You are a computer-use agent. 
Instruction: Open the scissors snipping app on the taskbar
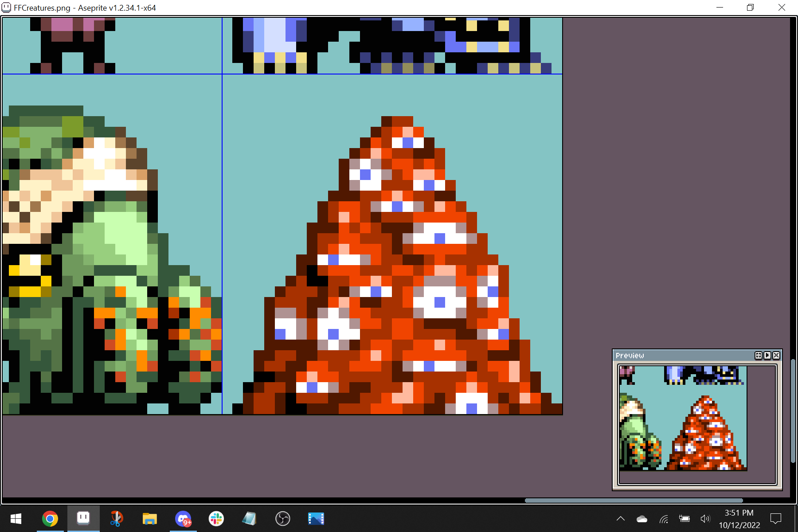coord(116,519)
